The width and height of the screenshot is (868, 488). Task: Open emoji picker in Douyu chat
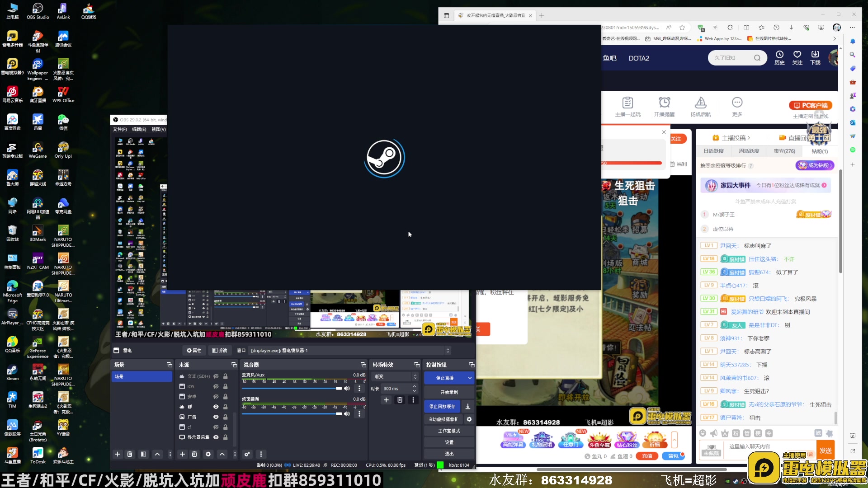(703, 433)
